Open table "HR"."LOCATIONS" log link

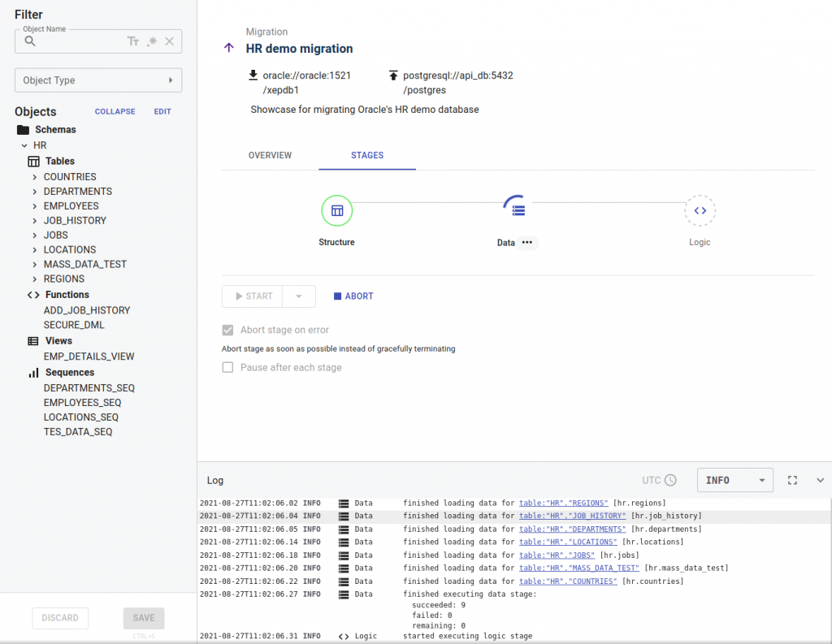568,542
